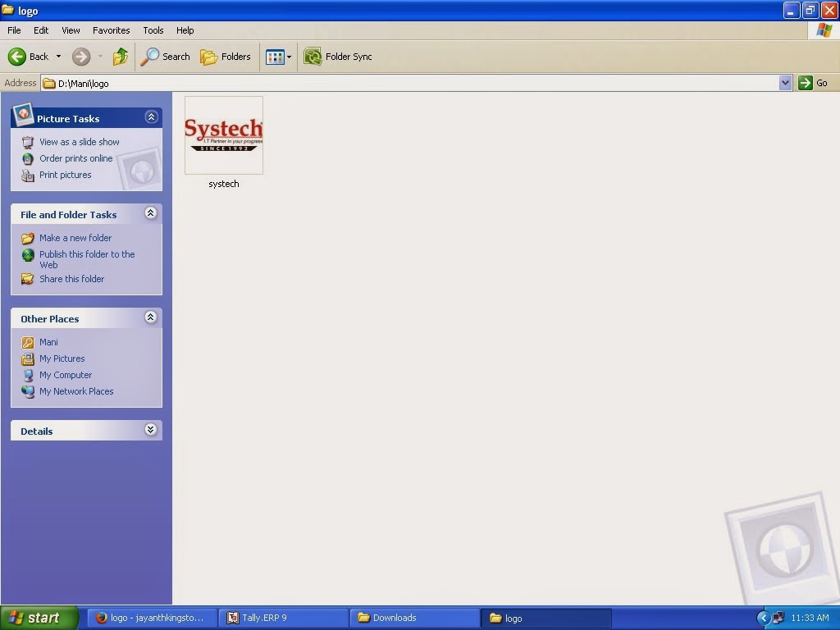This screenshot has width=840, height=630.
Task: Expand hidden system tray icons arrow
Action: tap(764, 619)
